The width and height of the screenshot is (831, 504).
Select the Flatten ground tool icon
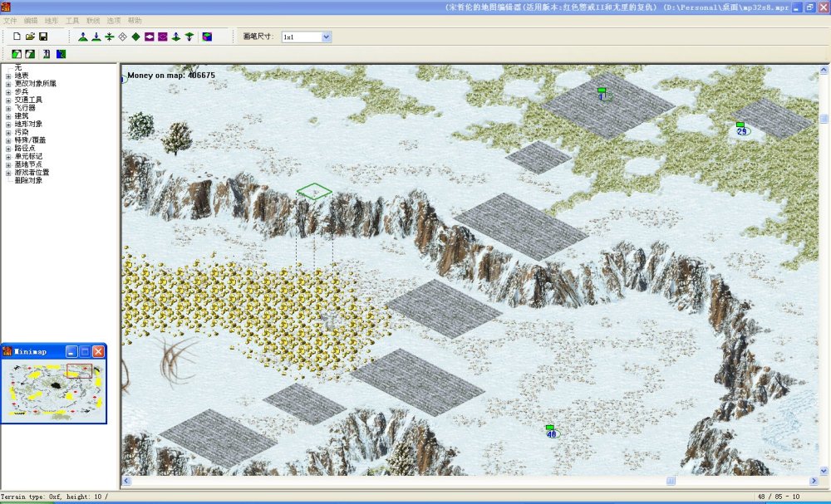[109, 37]
